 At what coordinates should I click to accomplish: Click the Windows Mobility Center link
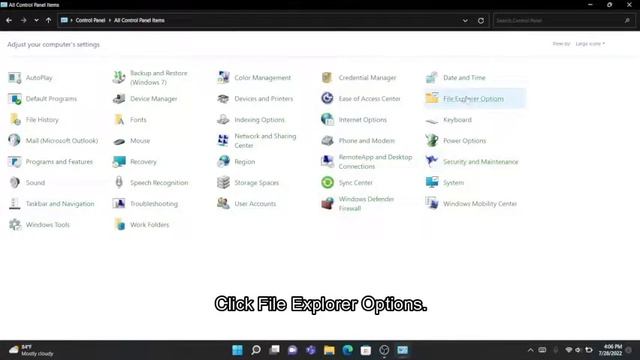(480, 204)
